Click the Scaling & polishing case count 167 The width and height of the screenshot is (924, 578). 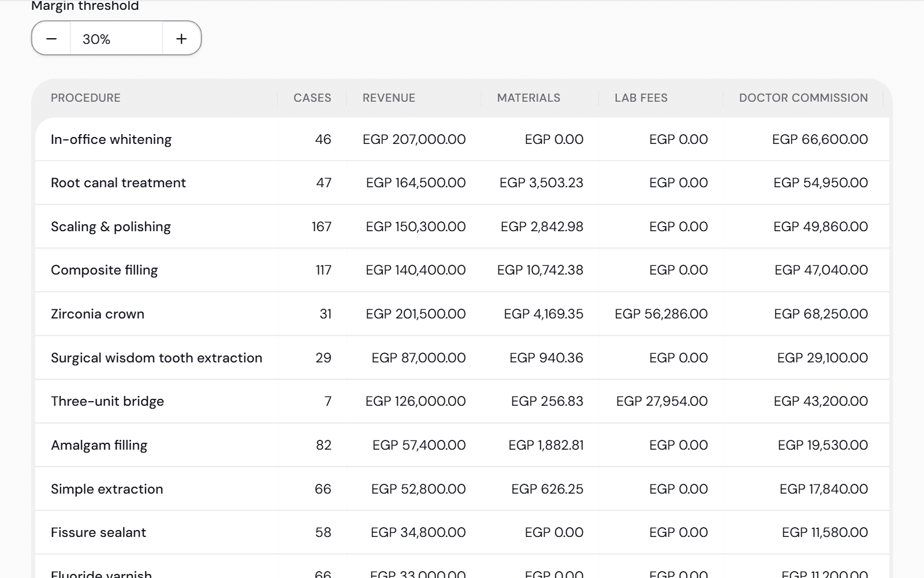[x=322, y=227]
